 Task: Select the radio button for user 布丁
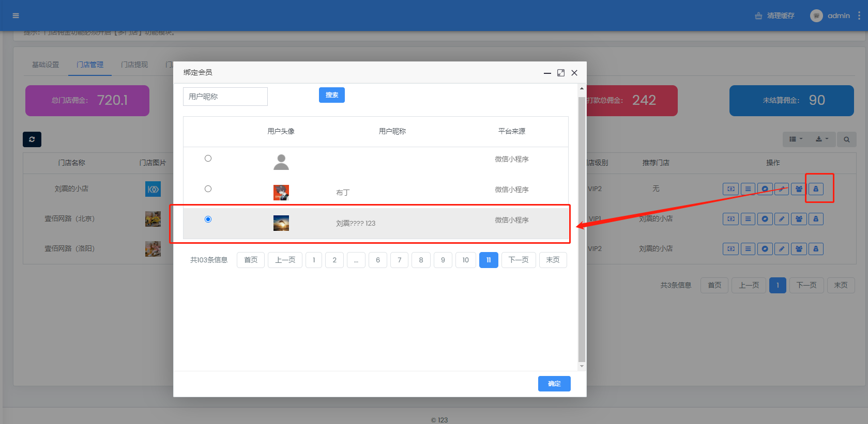click(208, 189)
